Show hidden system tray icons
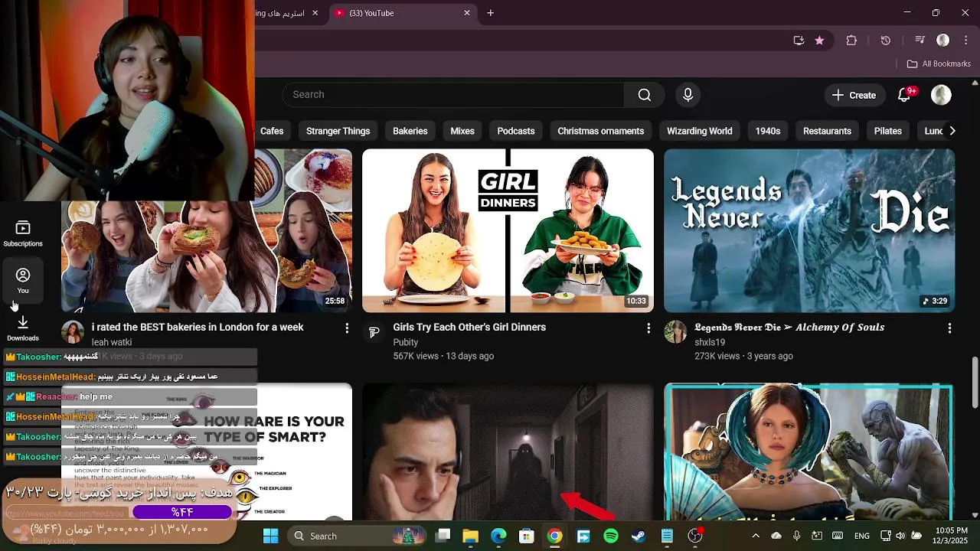The image size is (980, 551). pos(756,536)
